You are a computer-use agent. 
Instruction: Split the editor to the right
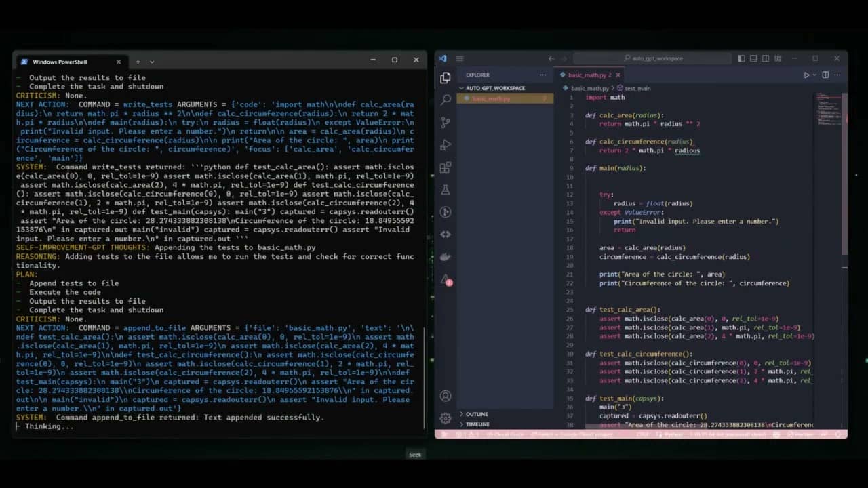tap(825, 75)
